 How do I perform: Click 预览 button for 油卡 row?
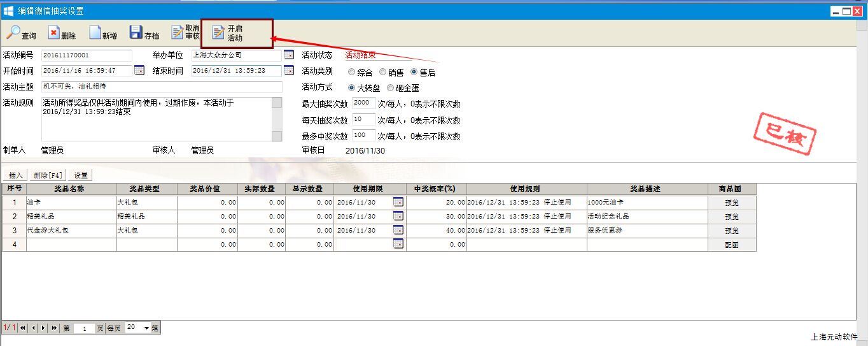(x=732, y=203)
